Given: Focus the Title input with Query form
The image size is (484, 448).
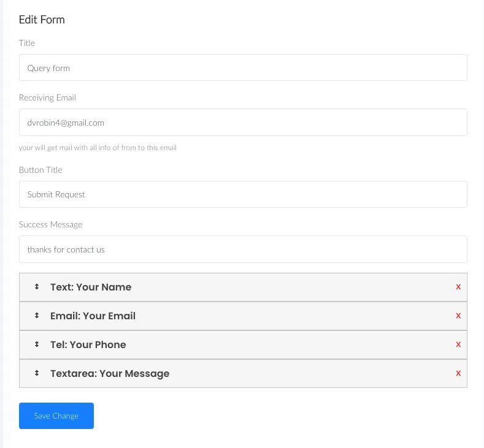Looking at the screenshot, I should tap(243, 67).
